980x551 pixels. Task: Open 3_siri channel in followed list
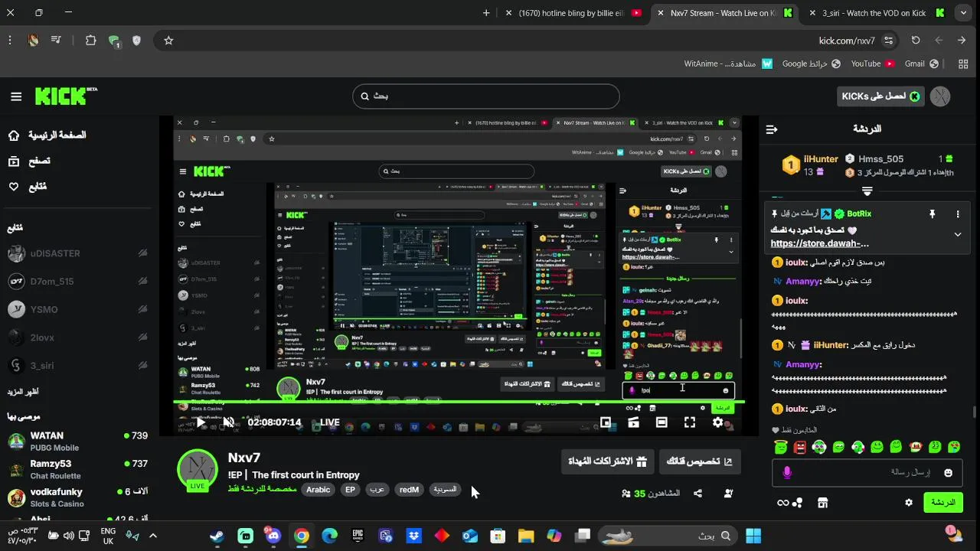[x=77, y=366]
